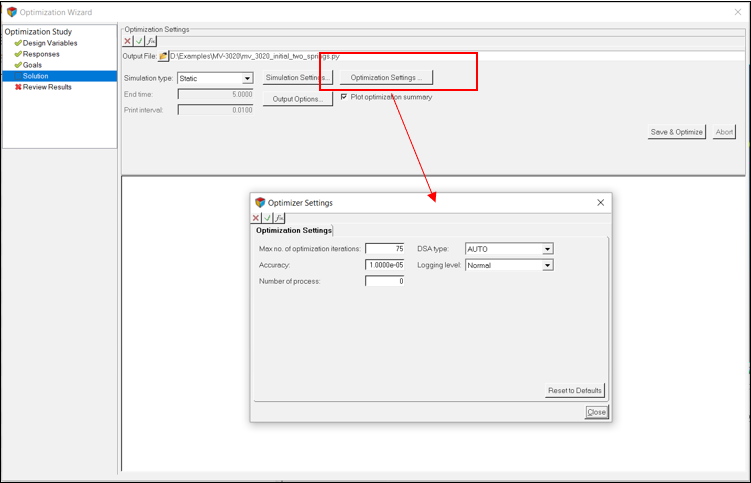Click the green checkmark in the Optimizer Settings dialog
Screen dimensions: 751x483
[x=267, y=218]
